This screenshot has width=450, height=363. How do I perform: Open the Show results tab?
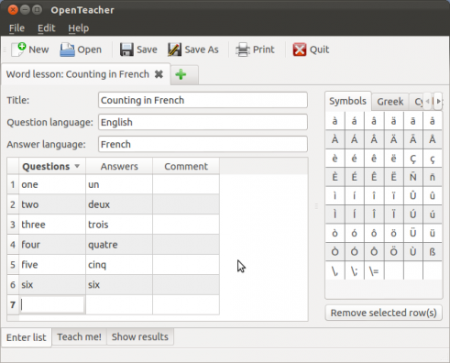(140, 337)
